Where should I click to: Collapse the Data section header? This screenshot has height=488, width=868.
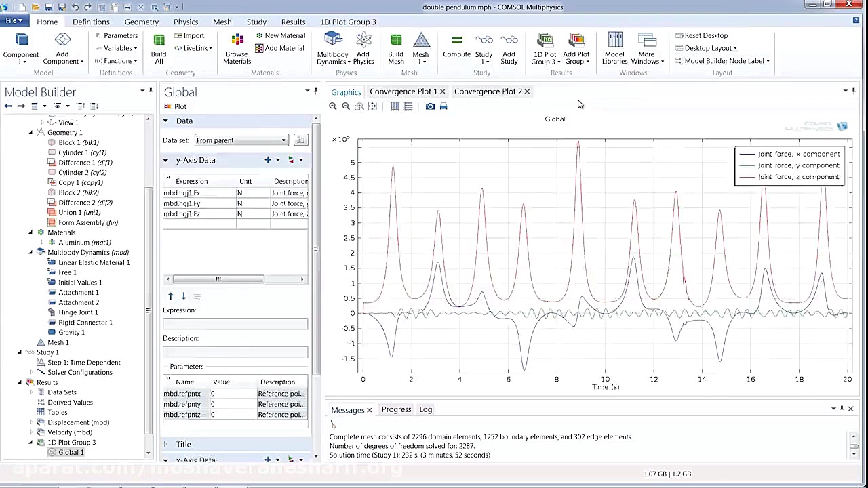pos(165,121)
